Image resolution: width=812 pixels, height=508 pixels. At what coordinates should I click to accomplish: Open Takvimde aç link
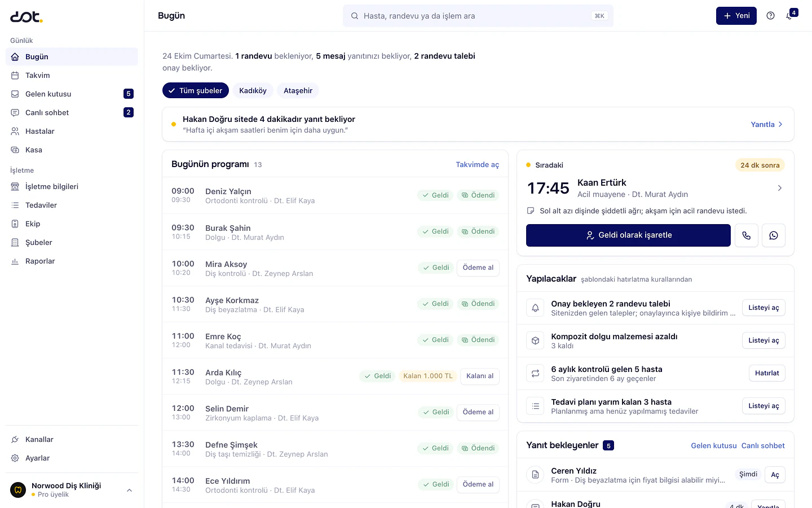(x=478, y=164)
